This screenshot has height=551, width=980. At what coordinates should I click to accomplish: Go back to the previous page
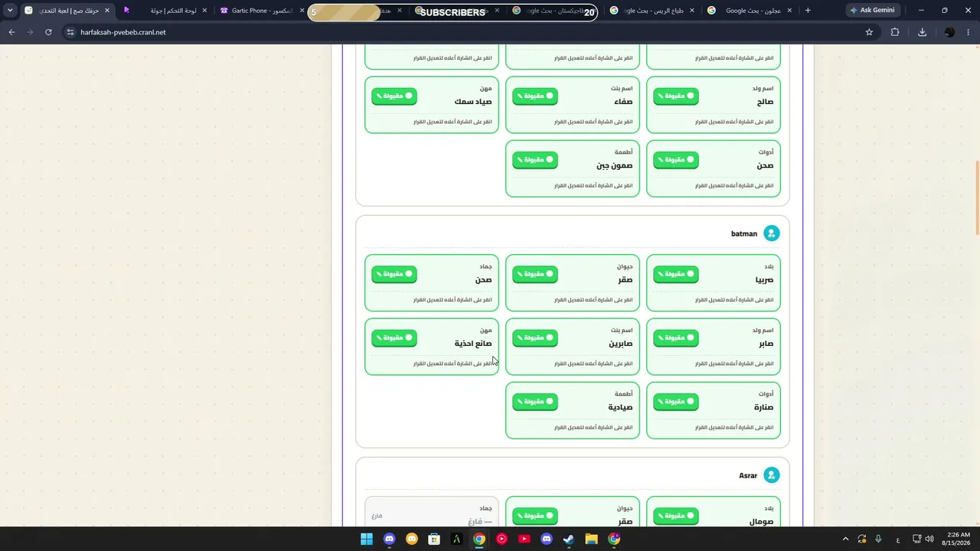(11, 32)
